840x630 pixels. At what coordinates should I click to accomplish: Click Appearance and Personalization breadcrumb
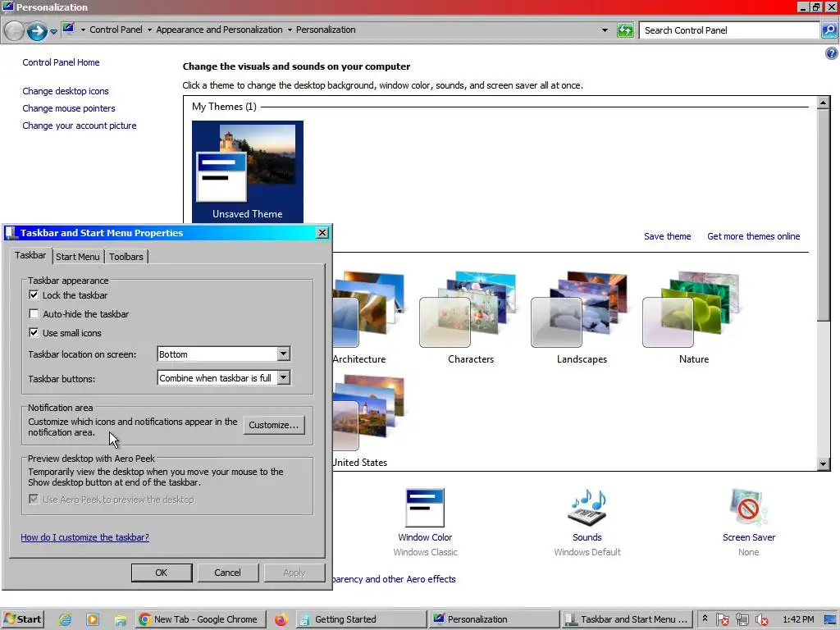pyautogui.click(x=219, y=30)
